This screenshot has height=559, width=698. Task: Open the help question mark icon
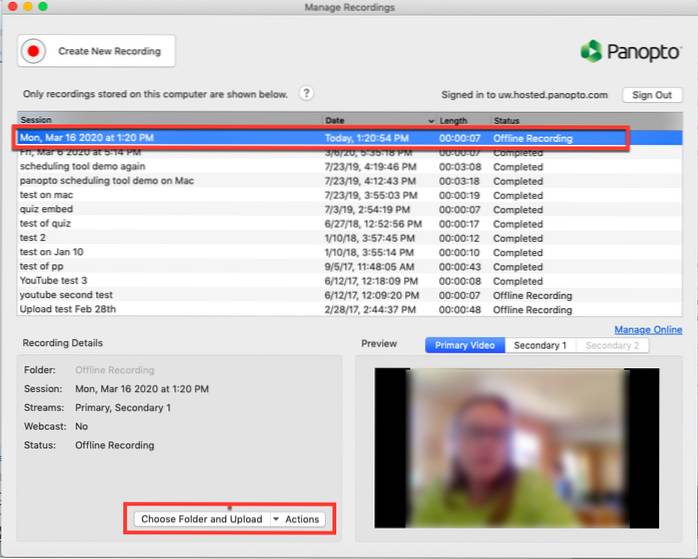307,94
